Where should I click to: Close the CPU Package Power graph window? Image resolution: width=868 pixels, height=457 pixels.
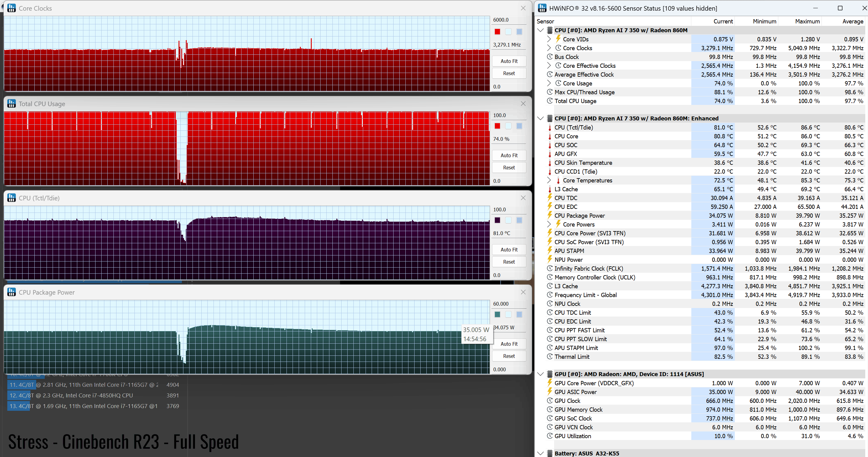pos(523,292)
